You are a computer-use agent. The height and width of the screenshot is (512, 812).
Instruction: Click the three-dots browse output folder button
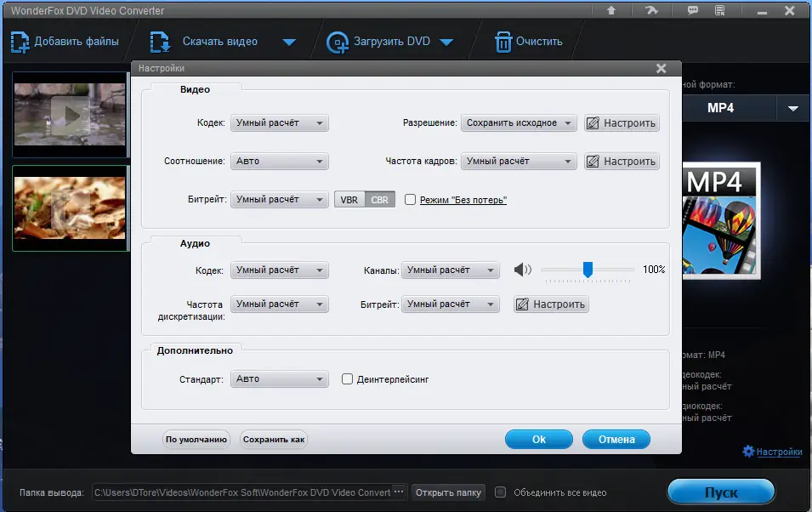point(398,492)
